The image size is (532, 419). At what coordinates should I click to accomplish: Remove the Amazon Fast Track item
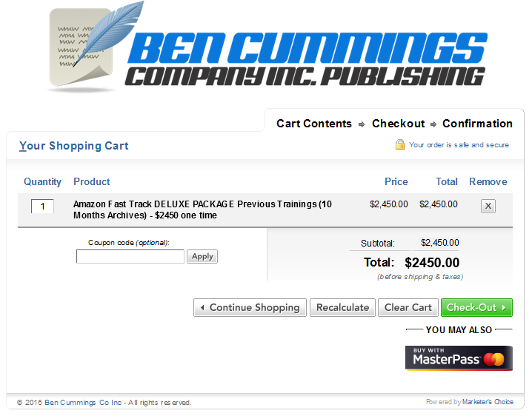click(x=488, y=206)
